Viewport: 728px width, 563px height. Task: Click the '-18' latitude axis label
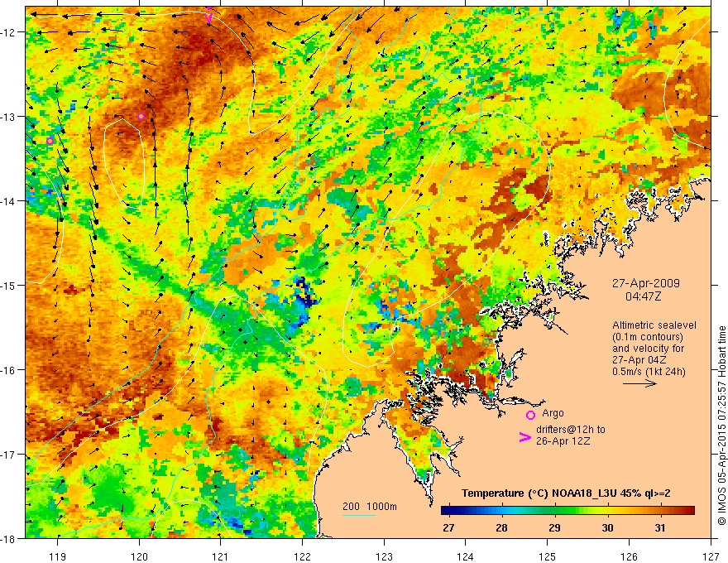(8, 539)
